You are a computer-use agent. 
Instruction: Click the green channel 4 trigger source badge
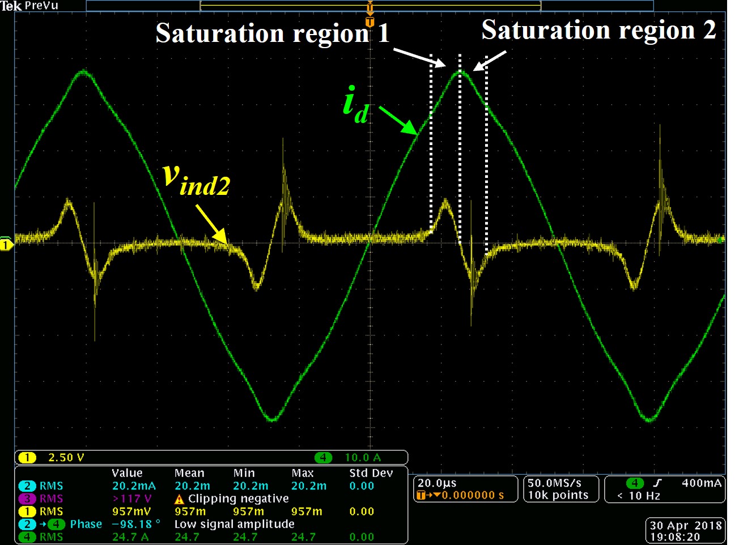coord(635,483)
